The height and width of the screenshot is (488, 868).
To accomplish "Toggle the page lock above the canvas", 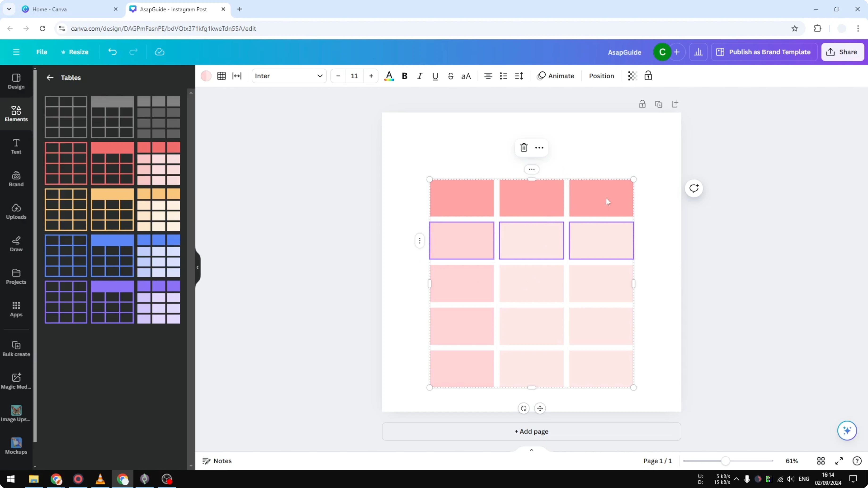I will (642, 104).
